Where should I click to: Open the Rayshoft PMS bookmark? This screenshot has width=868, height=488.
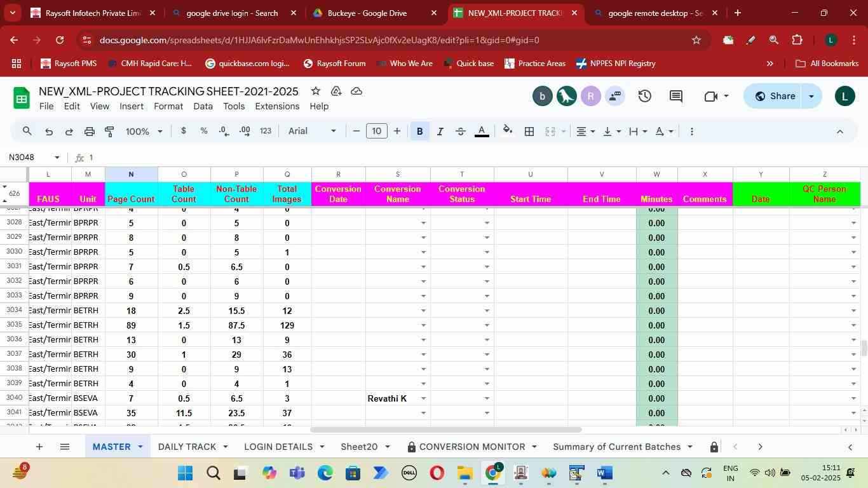(69, 64)
